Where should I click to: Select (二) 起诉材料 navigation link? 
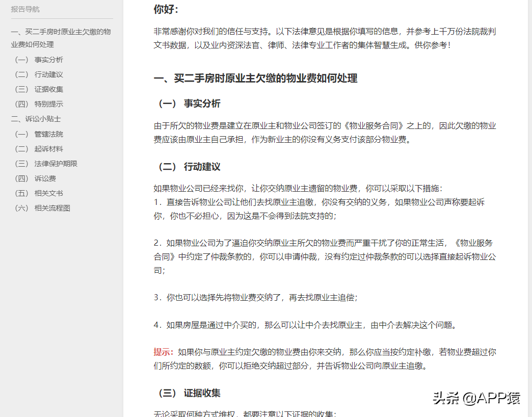tap(39, 149)
